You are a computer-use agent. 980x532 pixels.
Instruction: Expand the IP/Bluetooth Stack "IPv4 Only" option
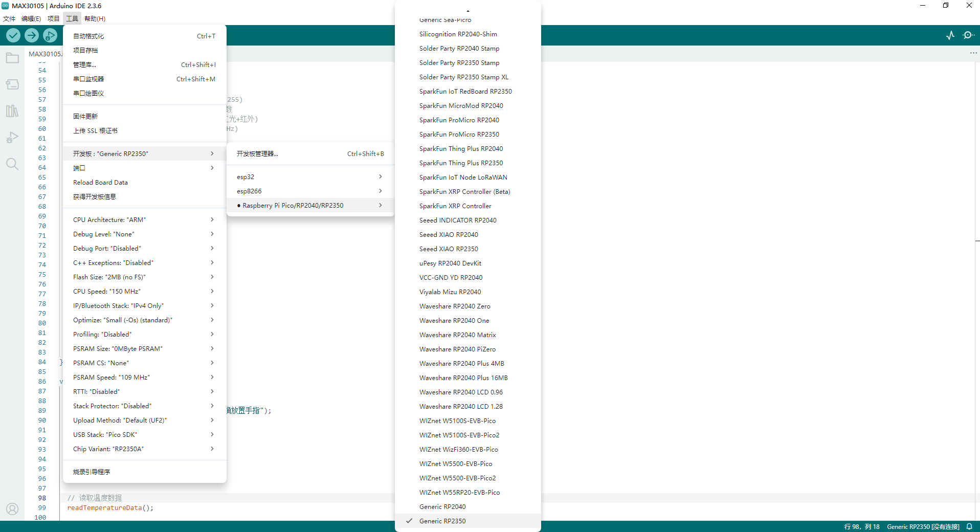[144, 305]
